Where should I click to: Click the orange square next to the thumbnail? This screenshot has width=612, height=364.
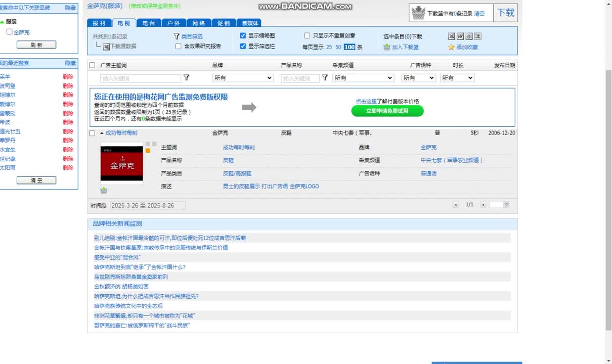point(148,150)
